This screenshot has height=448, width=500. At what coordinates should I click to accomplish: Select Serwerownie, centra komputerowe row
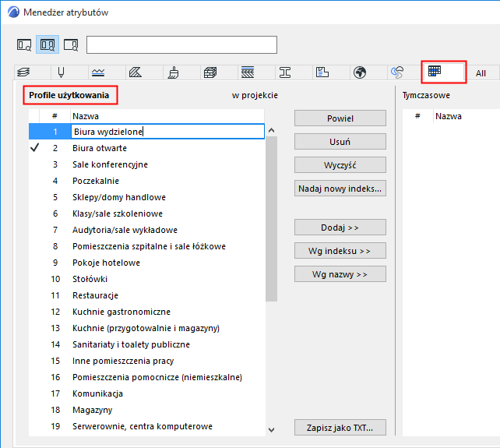click(146, 426)
